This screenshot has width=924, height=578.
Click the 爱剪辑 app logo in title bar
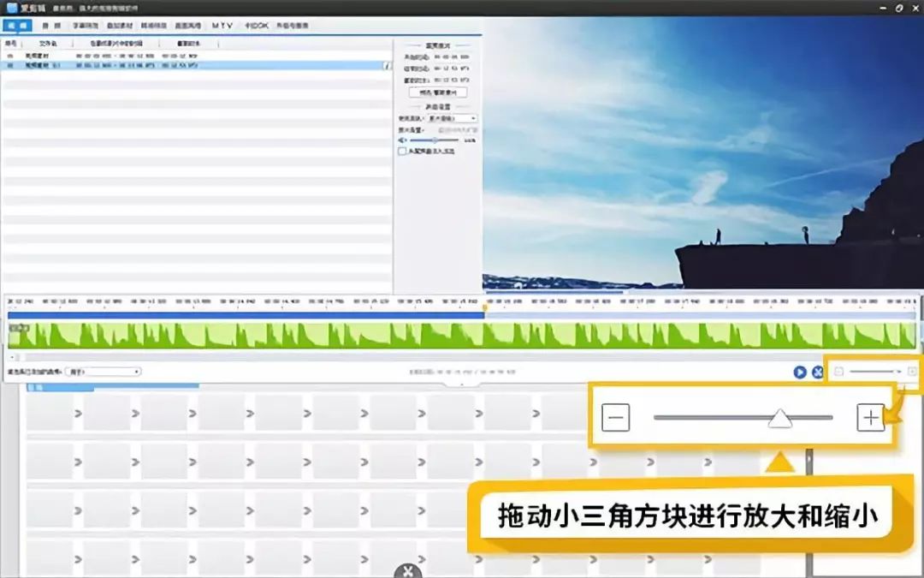(12, 8)
